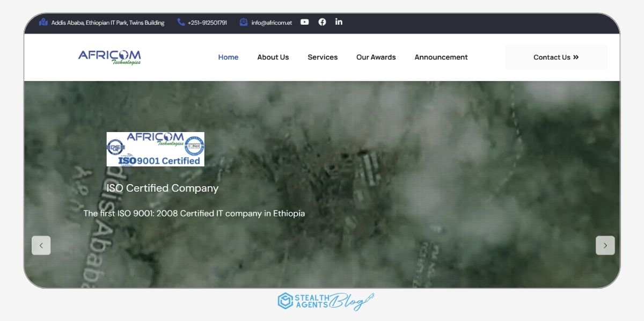Open the YouTube channel icon
The height and width of the screenshot is (321, 644).
tap(304, 22)
